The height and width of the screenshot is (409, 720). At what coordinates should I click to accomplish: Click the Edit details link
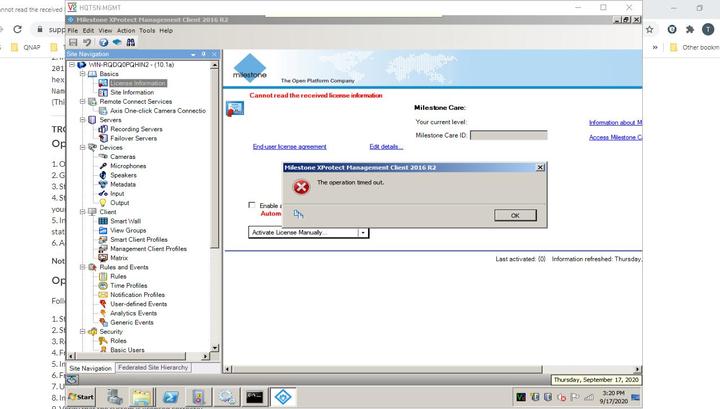(x=385, y=146)
